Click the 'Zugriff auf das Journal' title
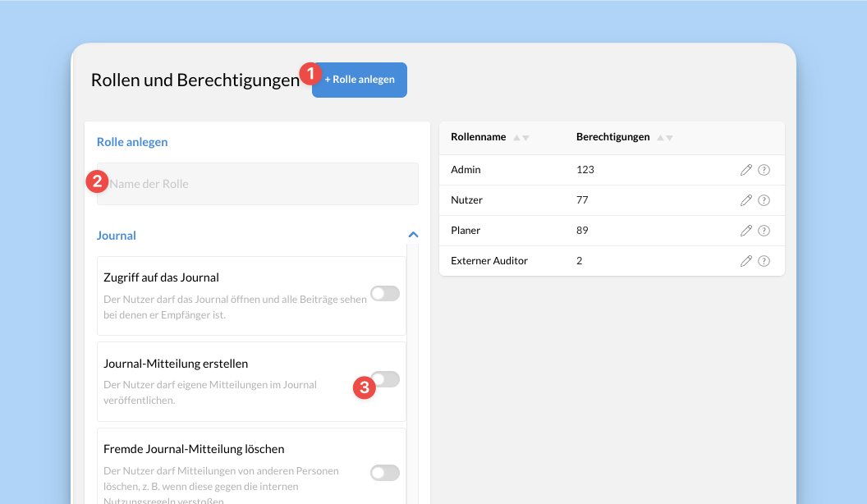Image resolution: width=867 pixels, height=504 pixels. [x=161, y=277]
